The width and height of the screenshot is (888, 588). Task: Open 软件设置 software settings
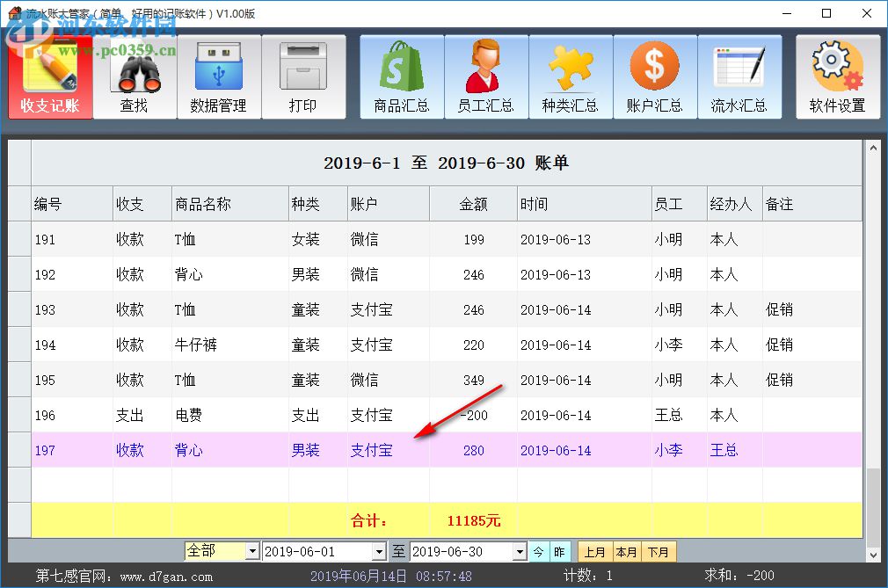pos(837,76)
